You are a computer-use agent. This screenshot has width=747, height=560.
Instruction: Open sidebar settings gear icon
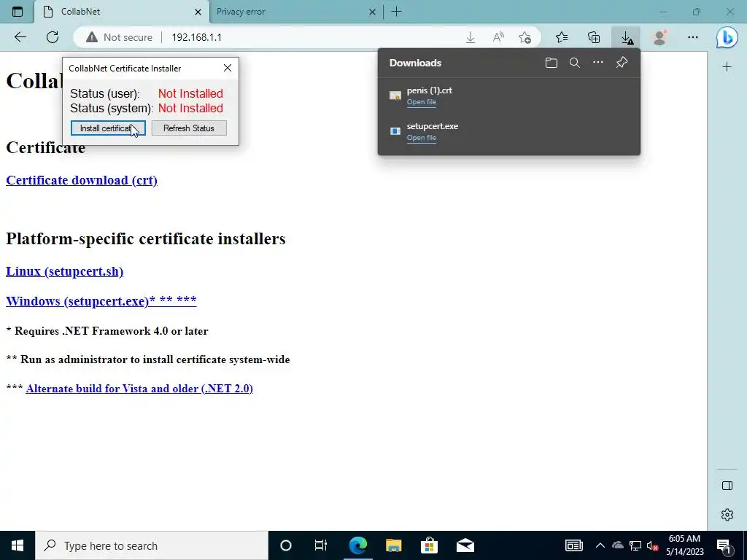(x=727, y=515)
